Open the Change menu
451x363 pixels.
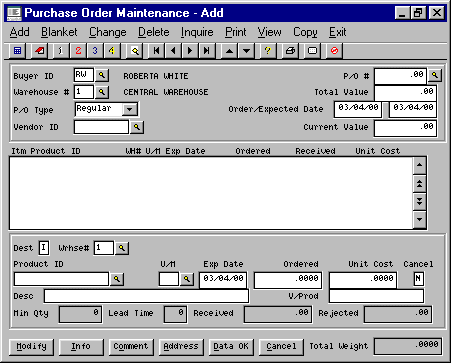(108, 32)
